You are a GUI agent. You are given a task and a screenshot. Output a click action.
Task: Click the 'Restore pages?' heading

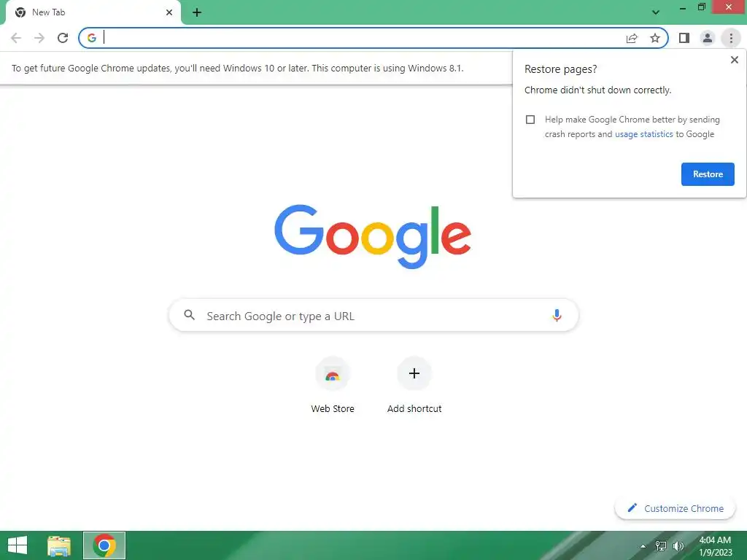pos(560,69)
